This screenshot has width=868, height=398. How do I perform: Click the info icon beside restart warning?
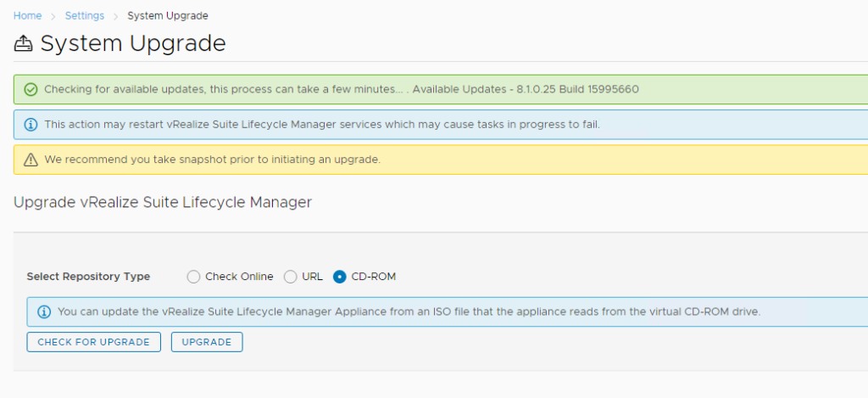(x=31, y=125)
